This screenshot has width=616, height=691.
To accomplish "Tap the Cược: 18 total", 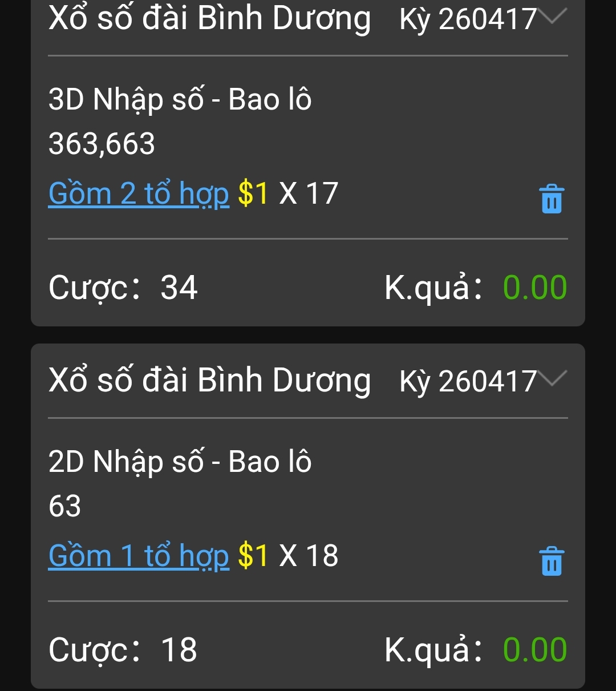I will coord(123,649).
